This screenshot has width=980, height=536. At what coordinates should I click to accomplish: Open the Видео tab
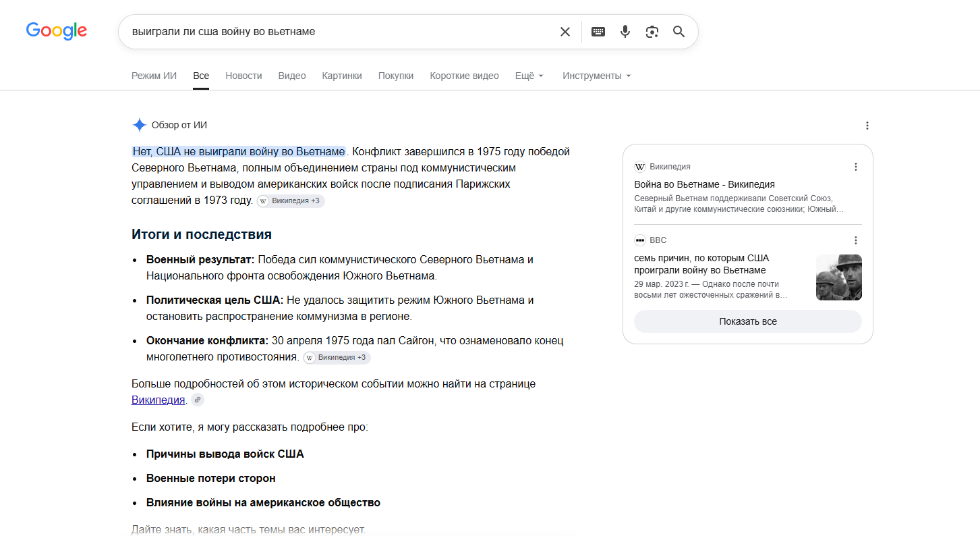(292, 76)
